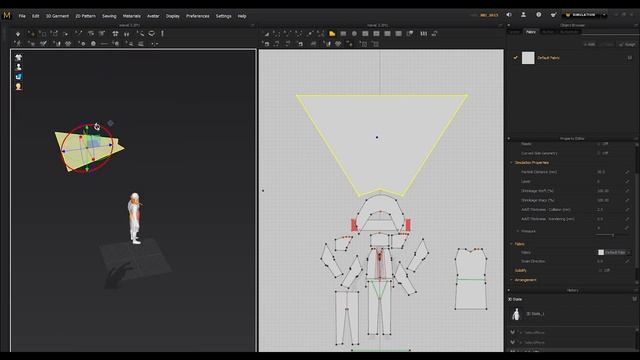Select the highlighted yellow Polygon tool

(332, 34)
